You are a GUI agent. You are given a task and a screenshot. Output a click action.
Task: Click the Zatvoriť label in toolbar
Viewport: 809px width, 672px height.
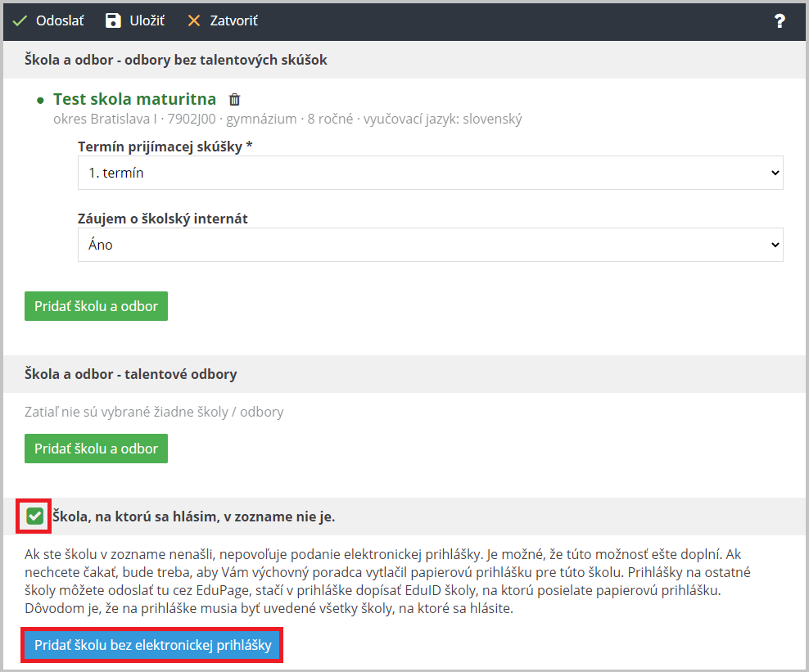point(233,20)
